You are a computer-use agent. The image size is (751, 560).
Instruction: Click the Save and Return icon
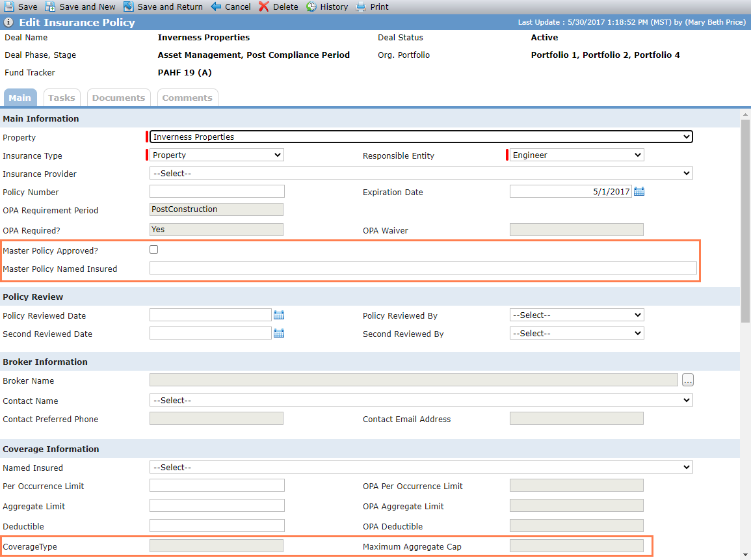128,7
